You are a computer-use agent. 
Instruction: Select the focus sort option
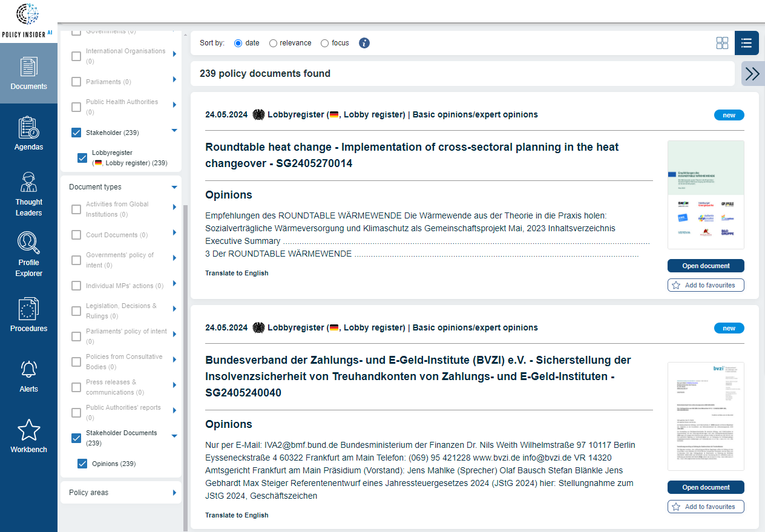[324, 43]
